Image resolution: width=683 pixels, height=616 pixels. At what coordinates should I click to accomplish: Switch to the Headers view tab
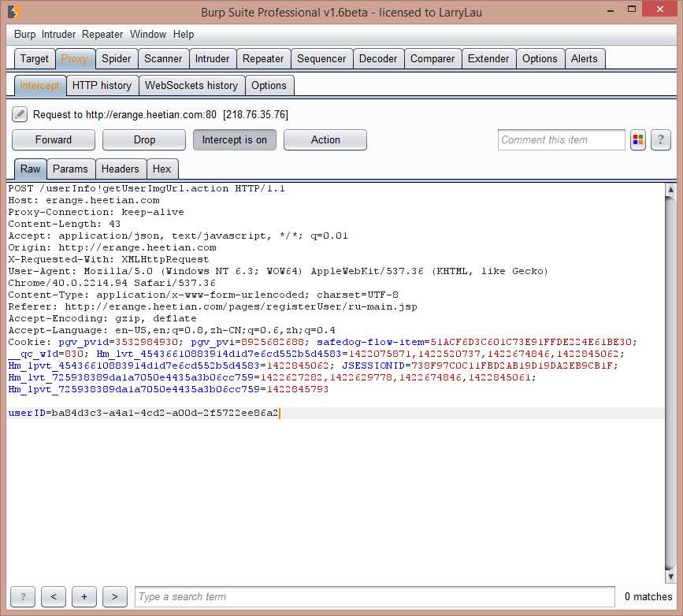(x=121, y=169)
